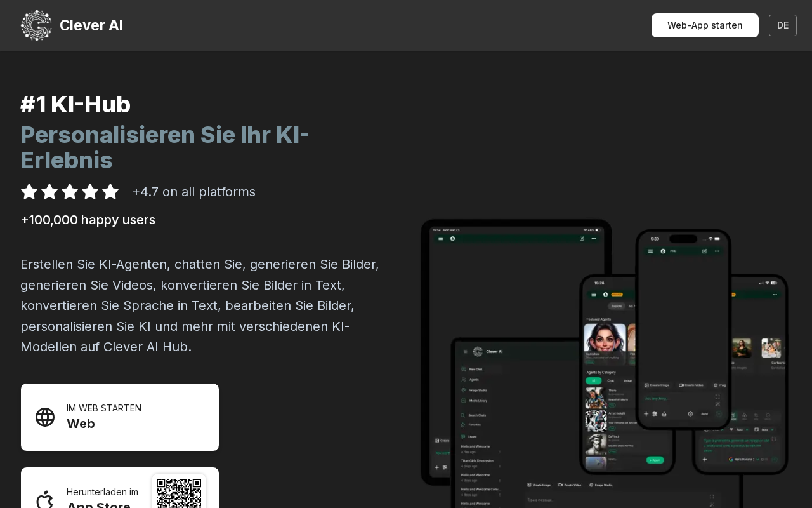Click the "#1 KI-Hub" heading
The image size is (812, 508).
75,104
